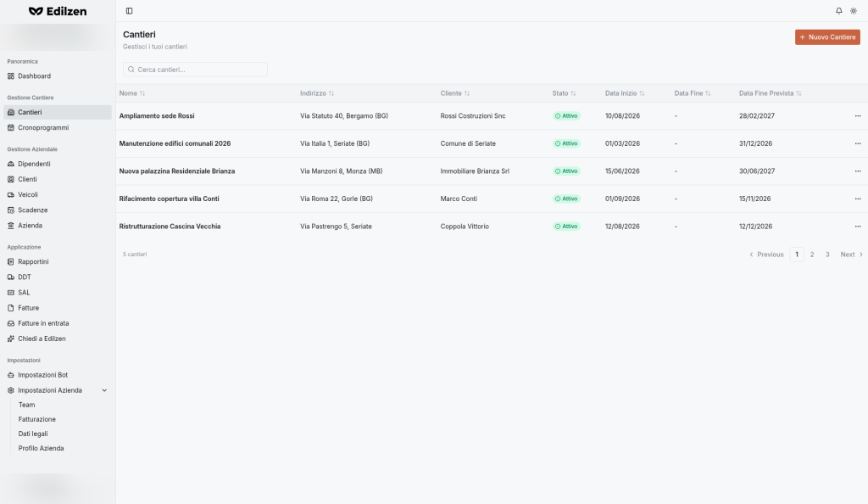This screenshot has width=868, height=504.
Task: Go to the Next page
Action: point(851,255)
